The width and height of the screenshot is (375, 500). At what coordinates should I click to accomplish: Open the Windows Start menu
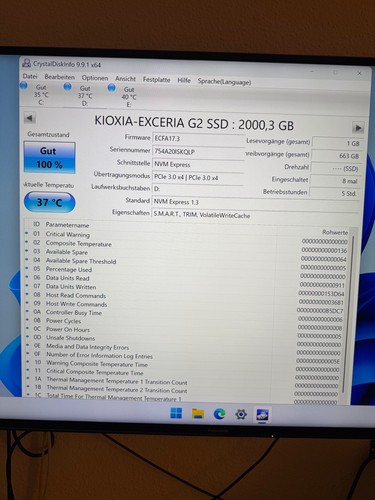tap(176, 414)
